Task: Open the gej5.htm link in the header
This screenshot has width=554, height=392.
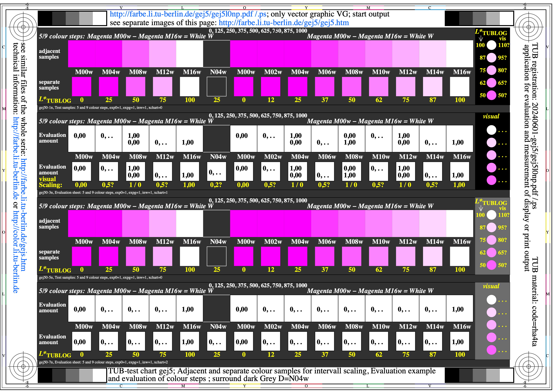Action: [284, 23]
